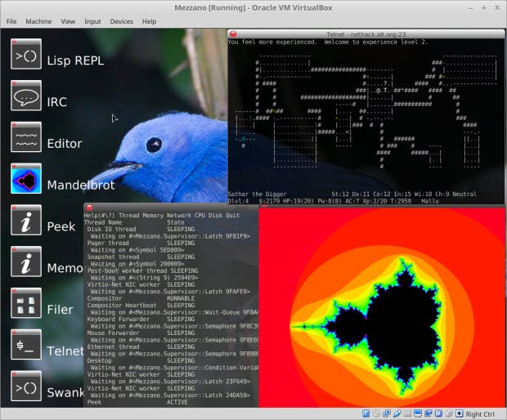Select Network in the Peek command bar
The width and height of the screenshot is (507, 420).
click(179, 216)
